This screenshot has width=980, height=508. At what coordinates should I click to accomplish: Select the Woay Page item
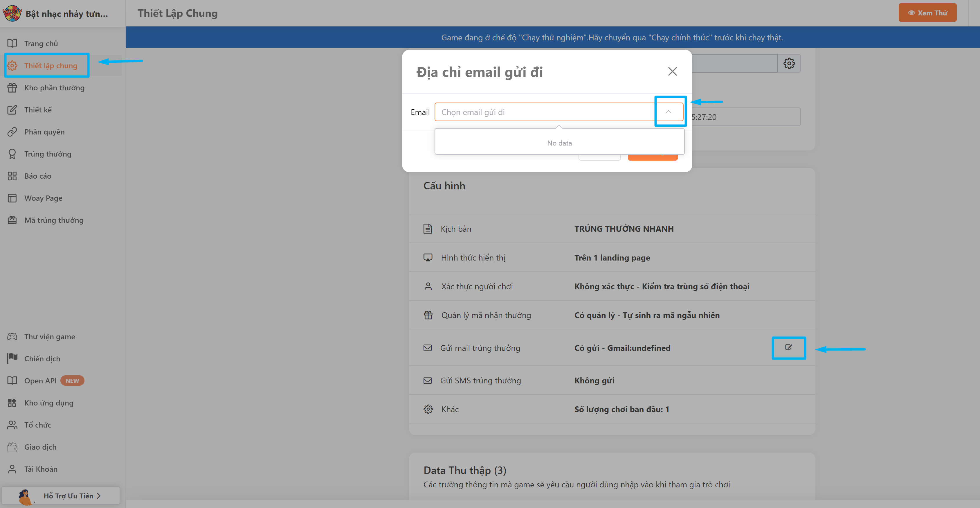point(43,198)
